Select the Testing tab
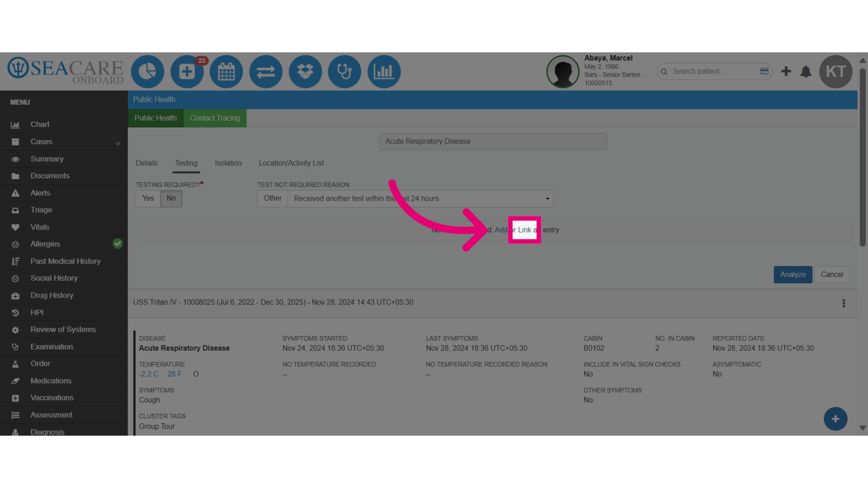The image size is (868, 488). (186, 163)
